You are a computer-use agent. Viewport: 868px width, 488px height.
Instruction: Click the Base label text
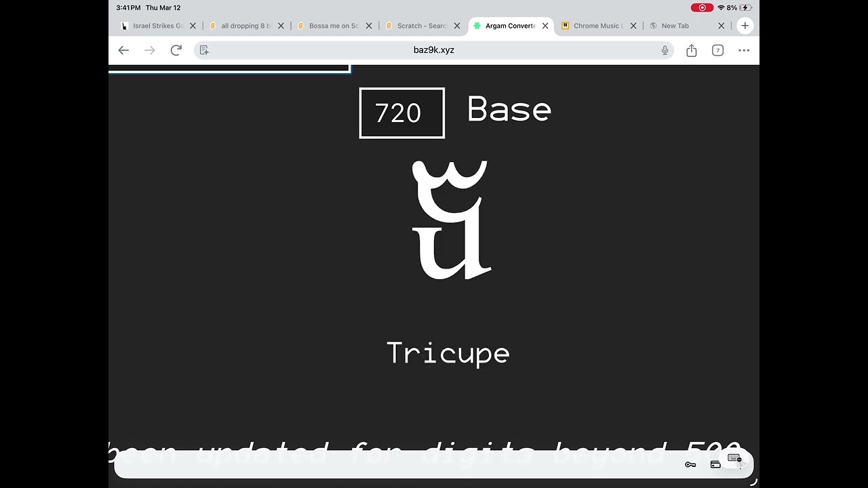[509, 110]
